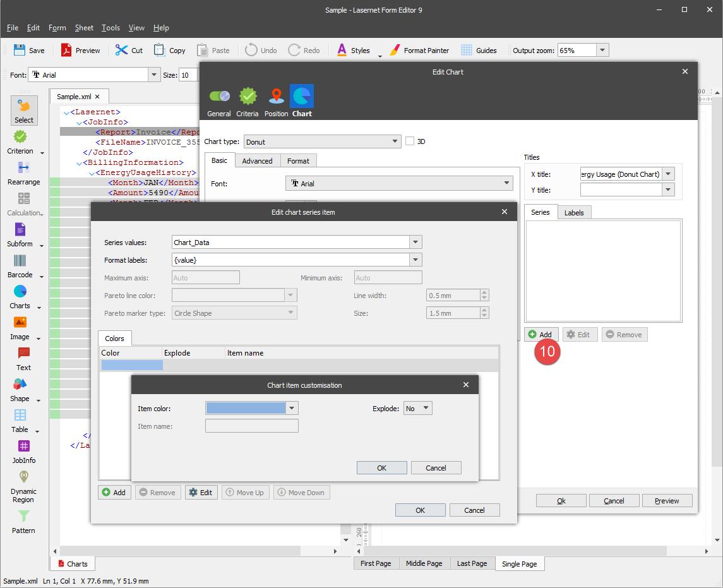This screenshot has width=723, height=588.
Task: Switch to the Last Page sheet tab
Action: pyautogui.click(x=472, y=563)
